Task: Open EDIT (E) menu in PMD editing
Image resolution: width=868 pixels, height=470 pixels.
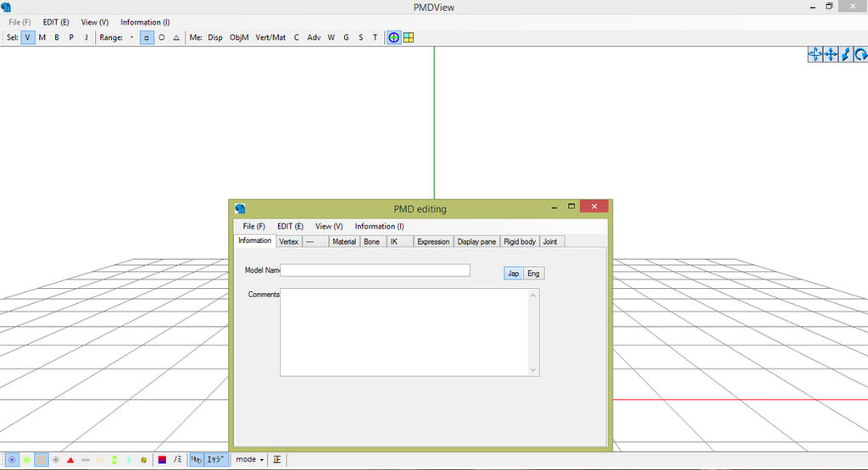Action: (x=290, y=226)
